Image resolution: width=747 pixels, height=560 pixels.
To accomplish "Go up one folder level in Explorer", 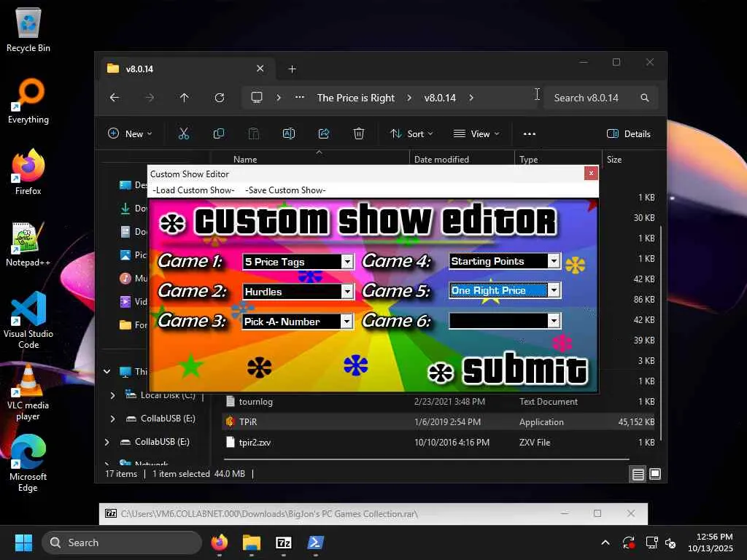I will coord(185,98).
